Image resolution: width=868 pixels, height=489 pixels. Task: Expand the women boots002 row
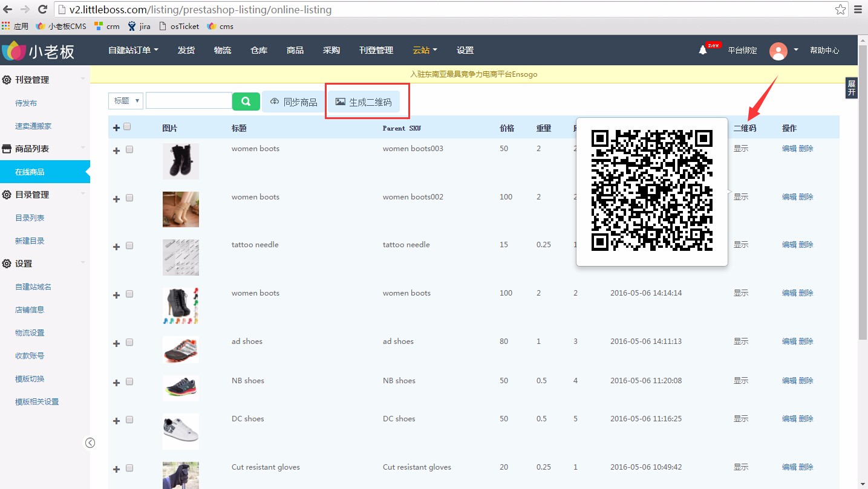(117, 199)
